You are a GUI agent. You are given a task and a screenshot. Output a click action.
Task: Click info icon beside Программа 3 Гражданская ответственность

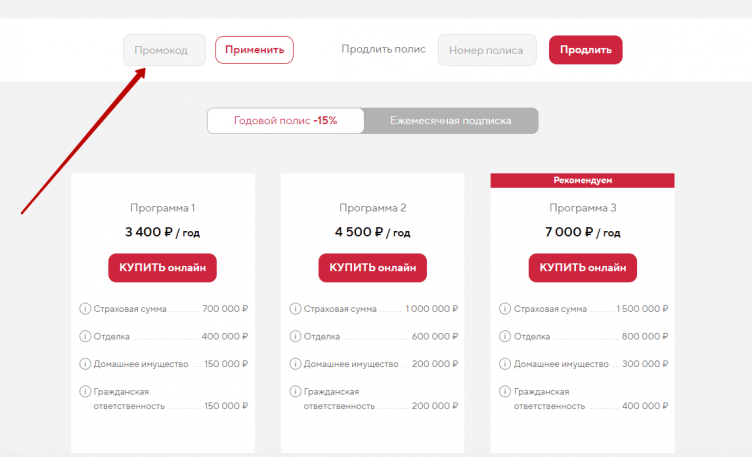coord(505,391)
